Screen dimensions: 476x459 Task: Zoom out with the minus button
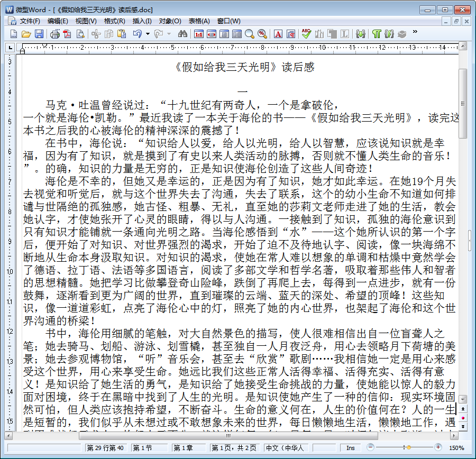(x=370, y=447)
